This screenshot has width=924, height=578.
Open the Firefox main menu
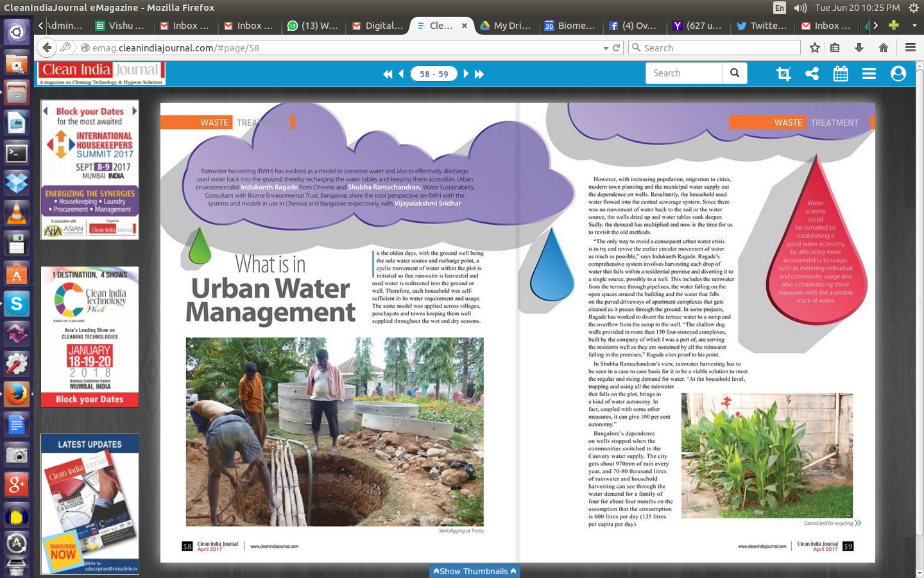pyautogui.click(x=910, y=48)
